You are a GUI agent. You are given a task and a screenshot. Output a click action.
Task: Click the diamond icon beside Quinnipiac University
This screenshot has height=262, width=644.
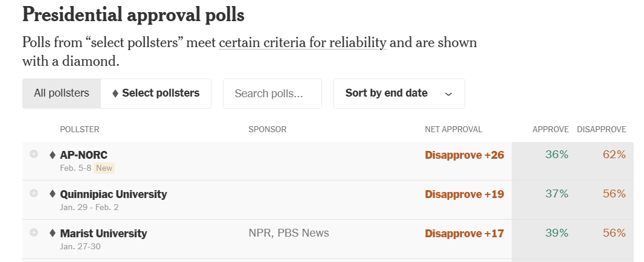pos(53,194)
